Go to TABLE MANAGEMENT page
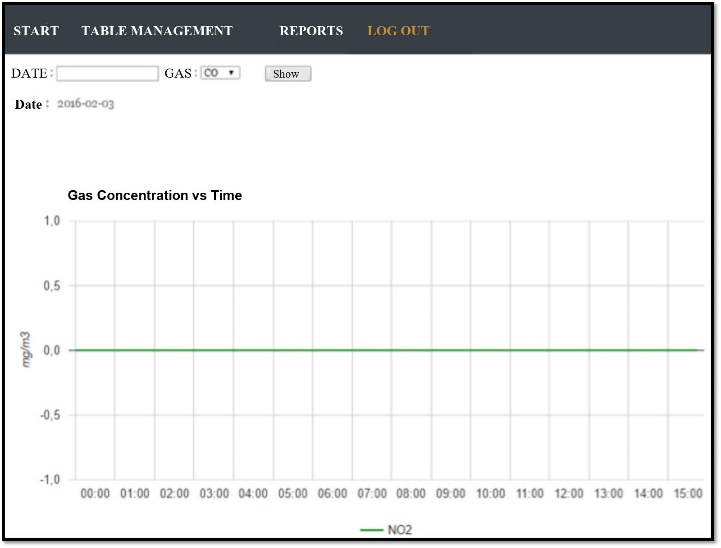 tap(156, 31)
